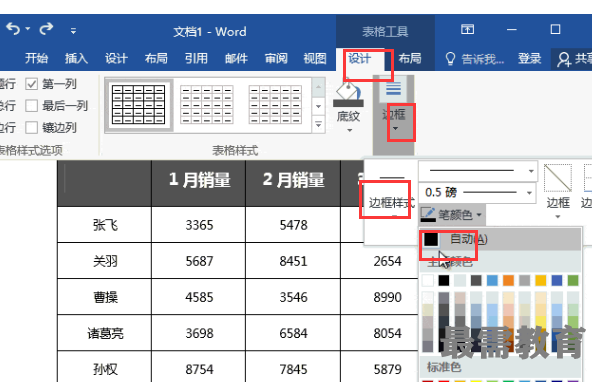Click the 张飞 name cell

(105, 225)
